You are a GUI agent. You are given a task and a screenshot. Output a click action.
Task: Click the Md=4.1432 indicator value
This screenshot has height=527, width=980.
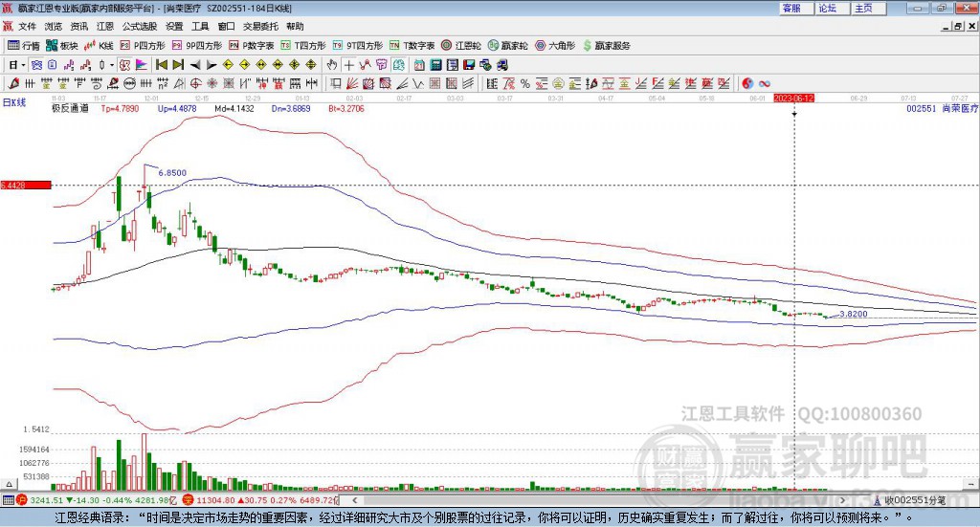(x=234, y=109)
